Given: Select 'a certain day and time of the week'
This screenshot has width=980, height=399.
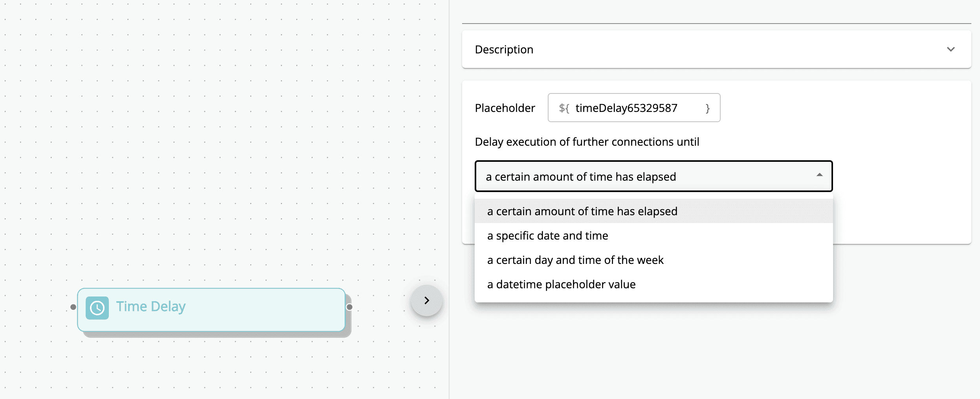Looking at the screenshot, I should click(575, 260).
